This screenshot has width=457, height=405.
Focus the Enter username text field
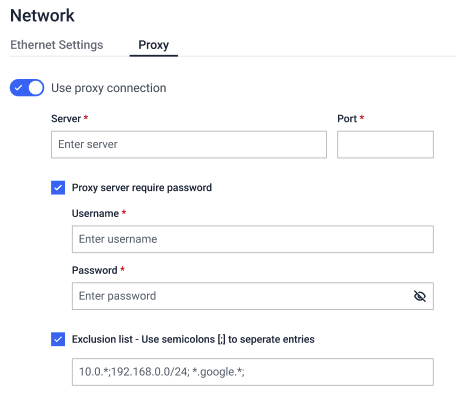click(253, 239)
